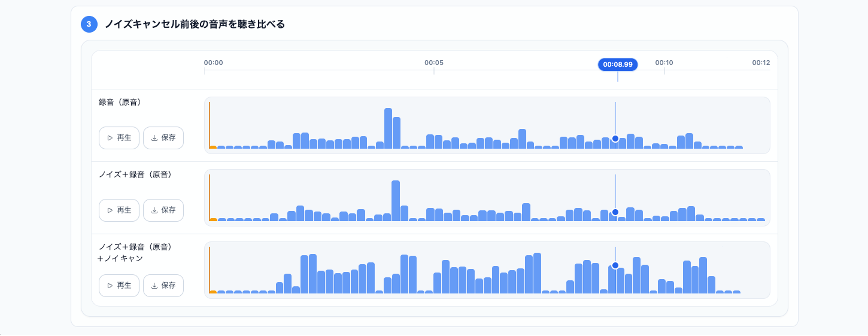Viewport: 868px width, 336px height.
Task: Click the 00:12 end timeline label
Action: [761, 63]
